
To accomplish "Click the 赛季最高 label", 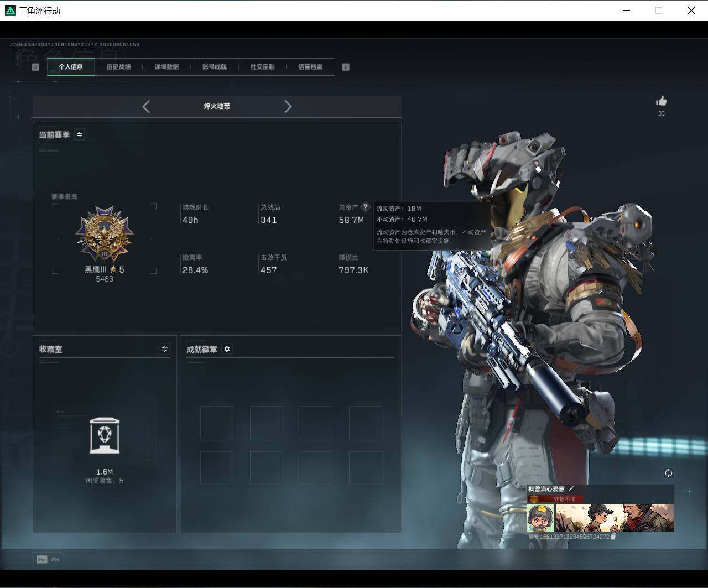I will (65, 196).
